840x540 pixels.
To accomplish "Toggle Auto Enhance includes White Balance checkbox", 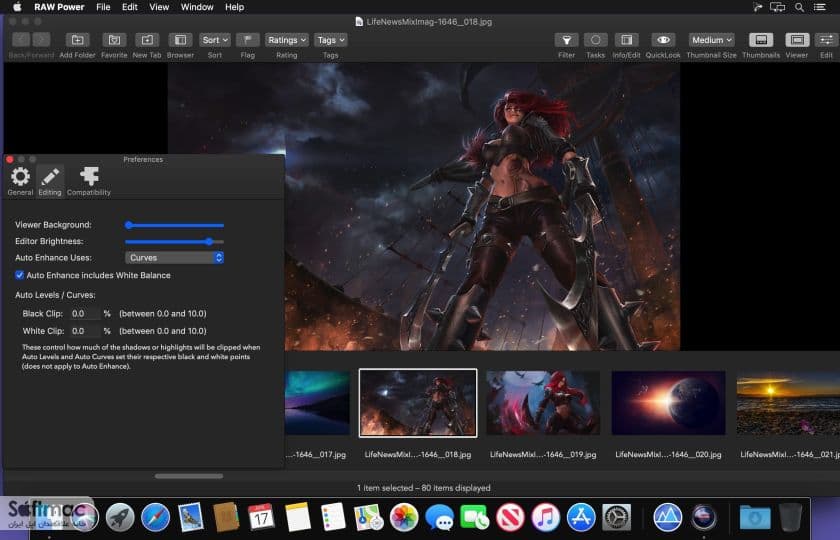I will click(x=20, y=275).
